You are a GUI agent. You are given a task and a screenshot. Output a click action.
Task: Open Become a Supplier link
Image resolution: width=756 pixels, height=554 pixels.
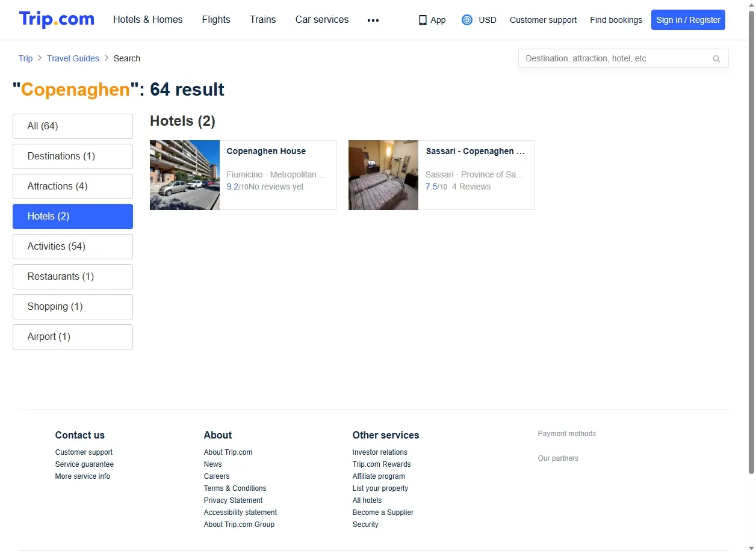383,512
